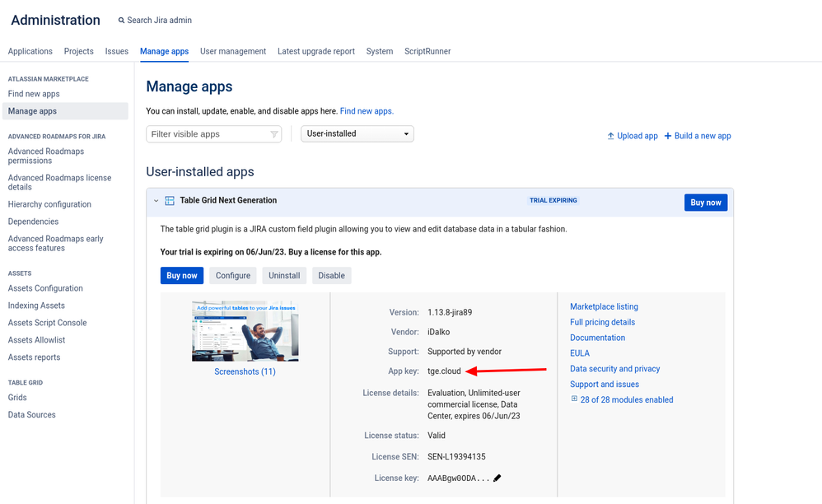The height and width of the screenshot is (504, 822).
Task: Open Find new apps in sidebar
Action: pyautogui.click(x=34, y=94)
